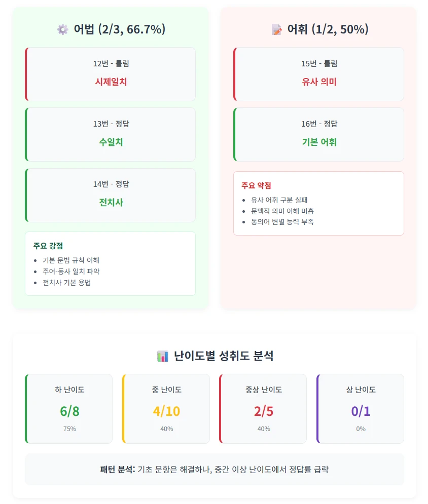Click the 주요 강점 heading

48,246
